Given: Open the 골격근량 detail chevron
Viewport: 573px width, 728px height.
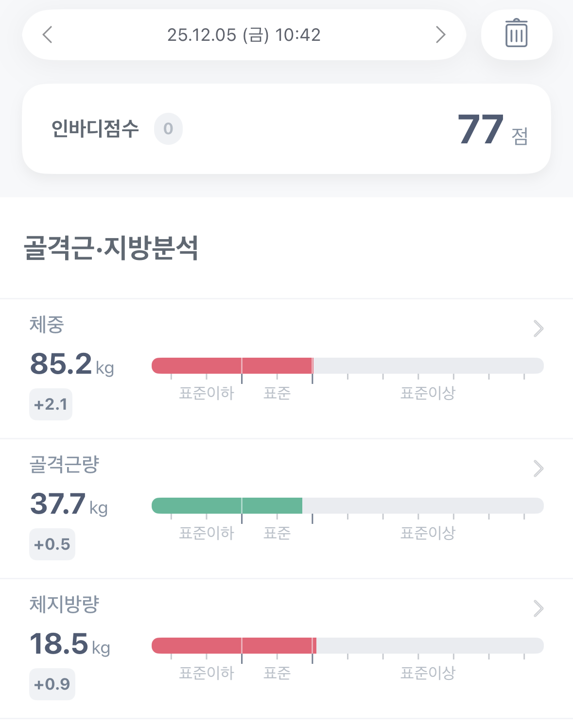Looking at the screenshot, I should [x=538, y=468].
